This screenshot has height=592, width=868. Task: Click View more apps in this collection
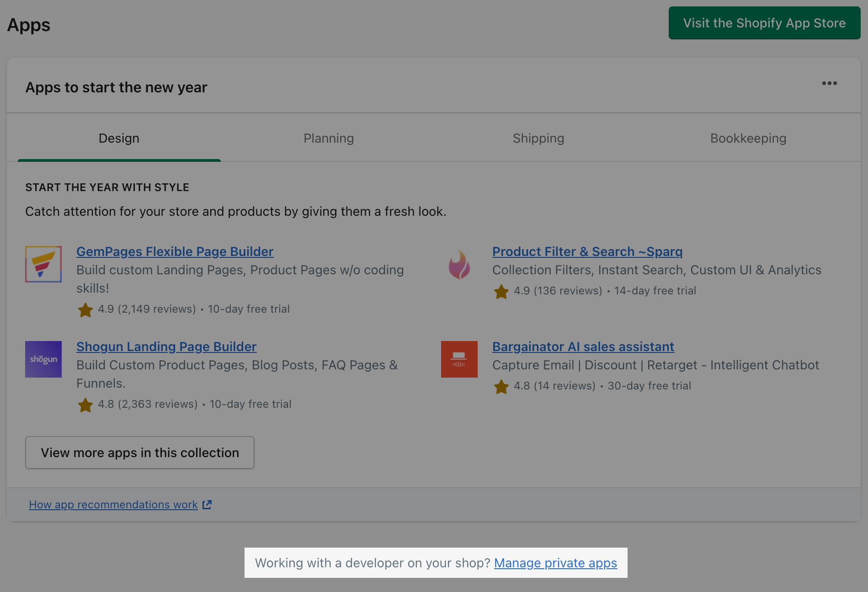pos(140,453)
